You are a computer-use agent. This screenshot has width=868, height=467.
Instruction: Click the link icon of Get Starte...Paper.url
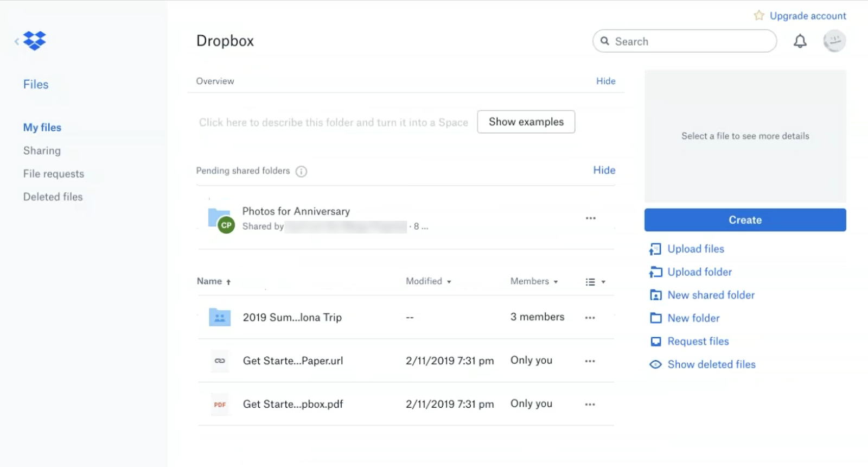(220, 361)
